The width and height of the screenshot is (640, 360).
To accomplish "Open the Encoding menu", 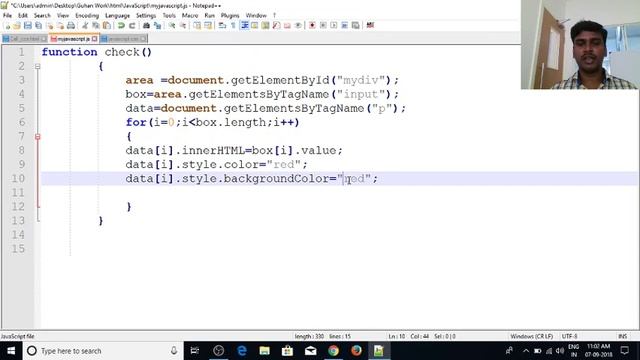I will point(87,16).
